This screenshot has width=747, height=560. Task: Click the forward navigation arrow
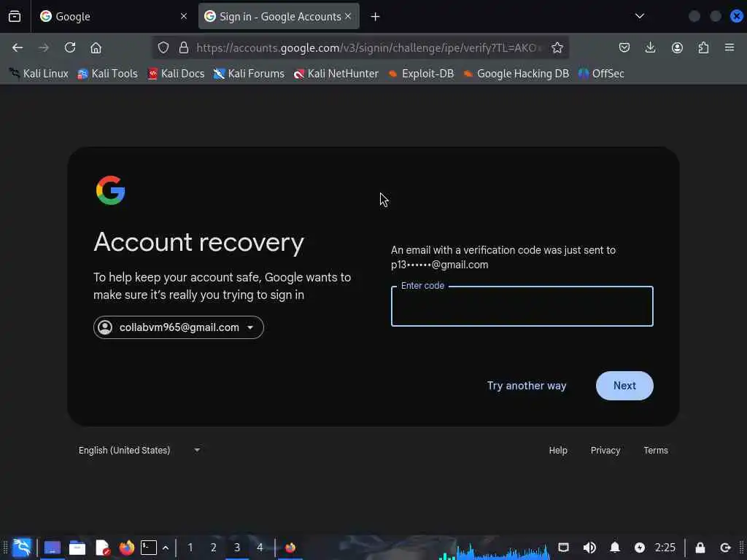44,47
